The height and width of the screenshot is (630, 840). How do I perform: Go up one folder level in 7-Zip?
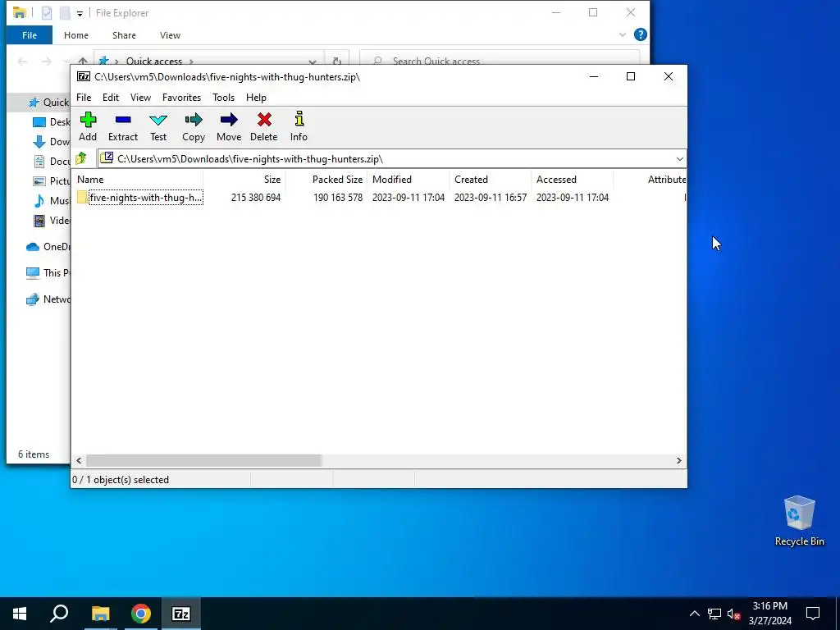click(x=81, y=158)
